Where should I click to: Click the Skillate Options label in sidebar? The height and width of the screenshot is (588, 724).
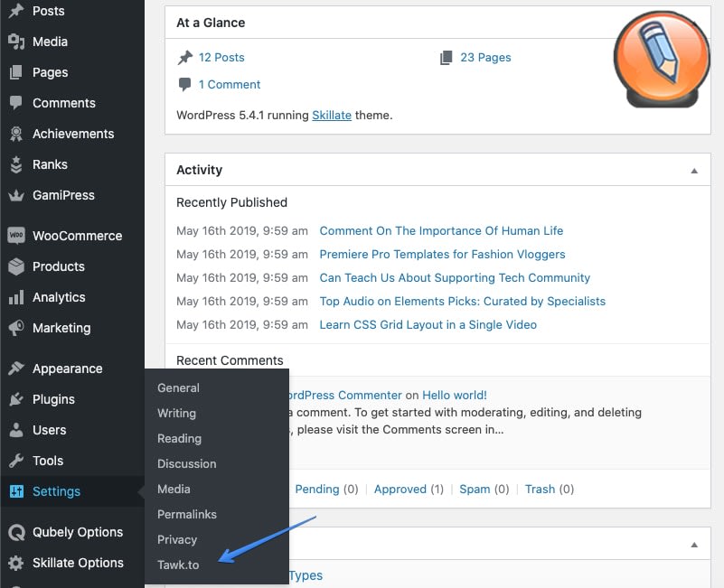(78, 563)
